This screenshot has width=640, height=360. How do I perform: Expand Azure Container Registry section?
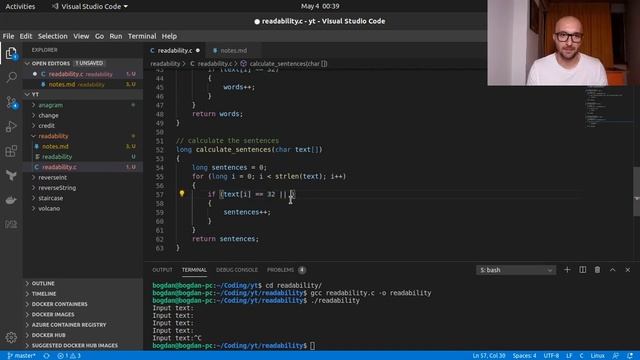point(83,324)
